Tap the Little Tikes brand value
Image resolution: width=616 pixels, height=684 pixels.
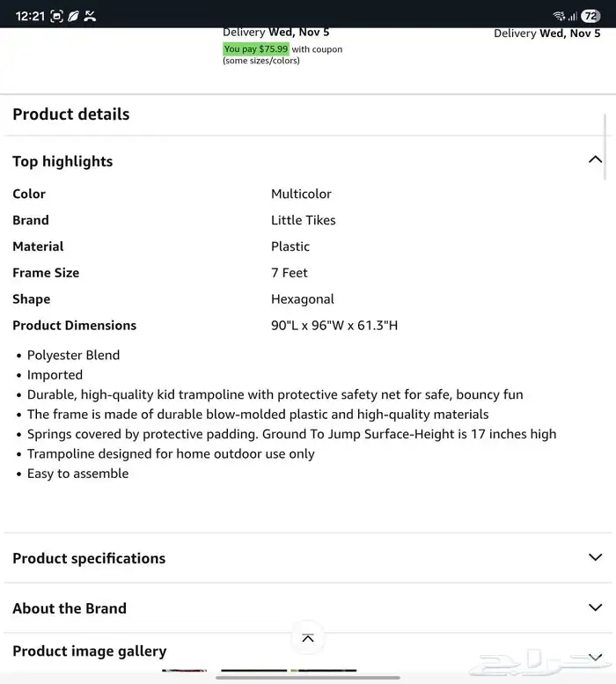[x=303, y=220]
